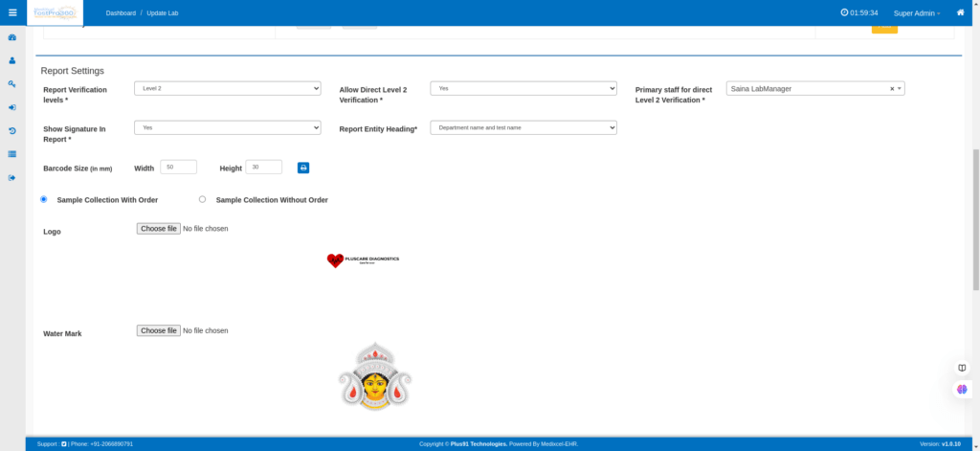980x451 pixels.
Task: Click the barcode Width input field
Action: [178, 167]
